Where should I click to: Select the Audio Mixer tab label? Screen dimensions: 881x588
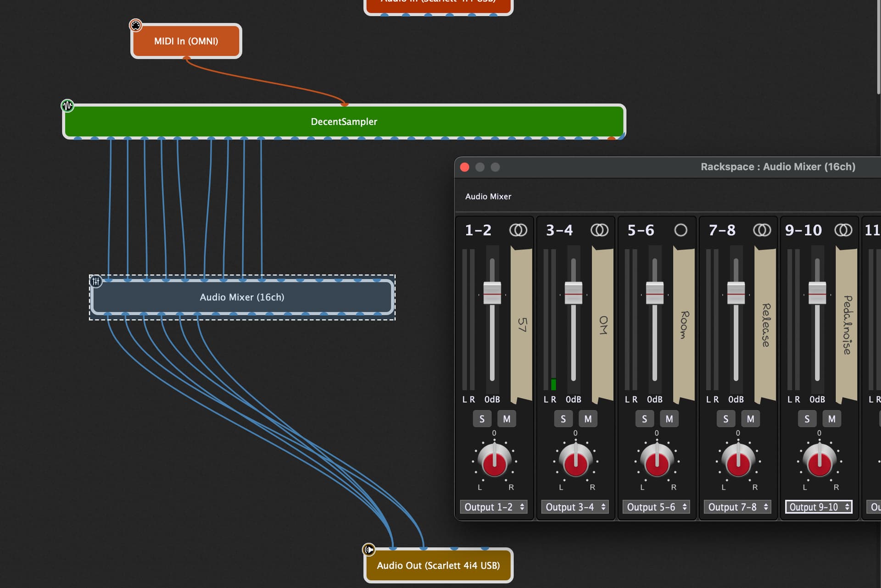(x=488, y=196)
